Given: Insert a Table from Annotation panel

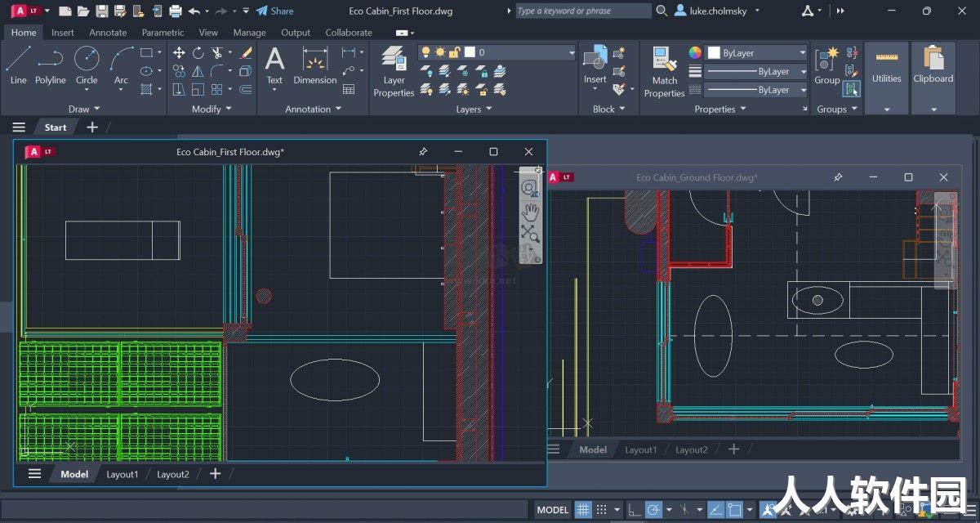Looking at the screenshot, I should [349, 89].
